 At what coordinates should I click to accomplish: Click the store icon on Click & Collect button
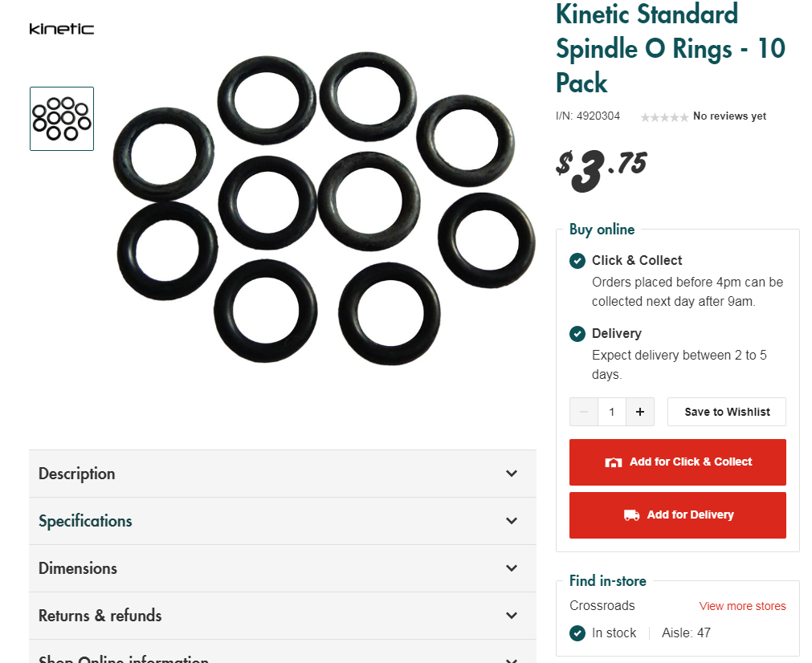614,462
